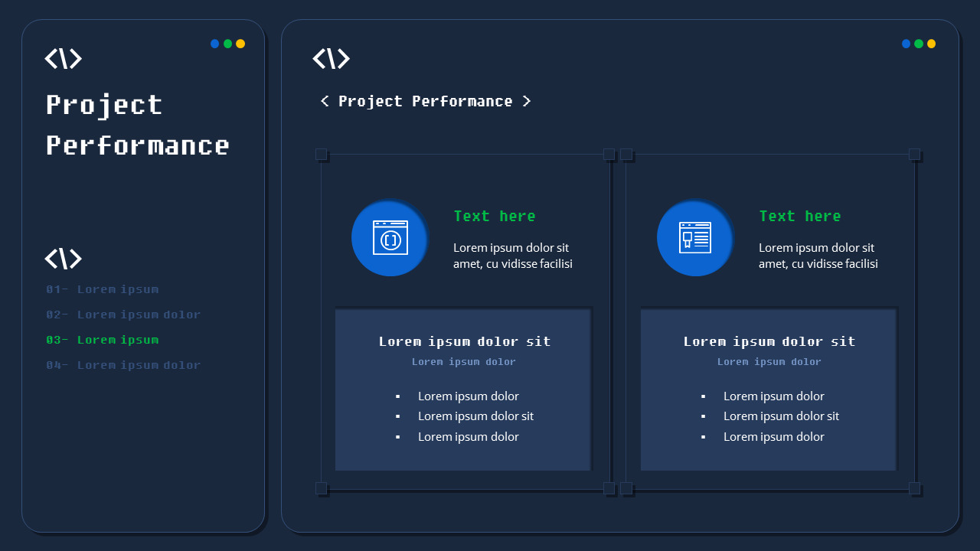The width and height of the screenshot is (980, 551).
Task: Click the 'Text here' heading in the left card
Action: tap(495, 216)
